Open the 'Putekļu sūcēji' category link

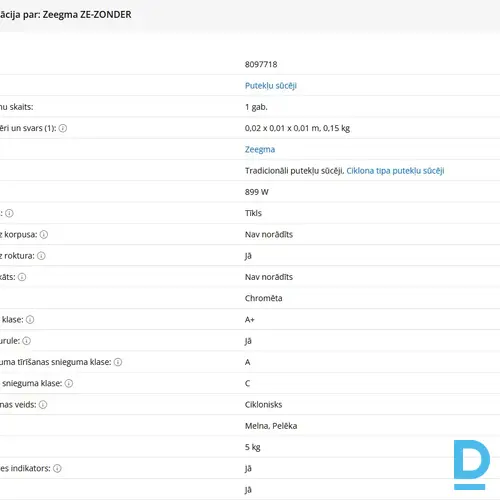tap(271, 86)
